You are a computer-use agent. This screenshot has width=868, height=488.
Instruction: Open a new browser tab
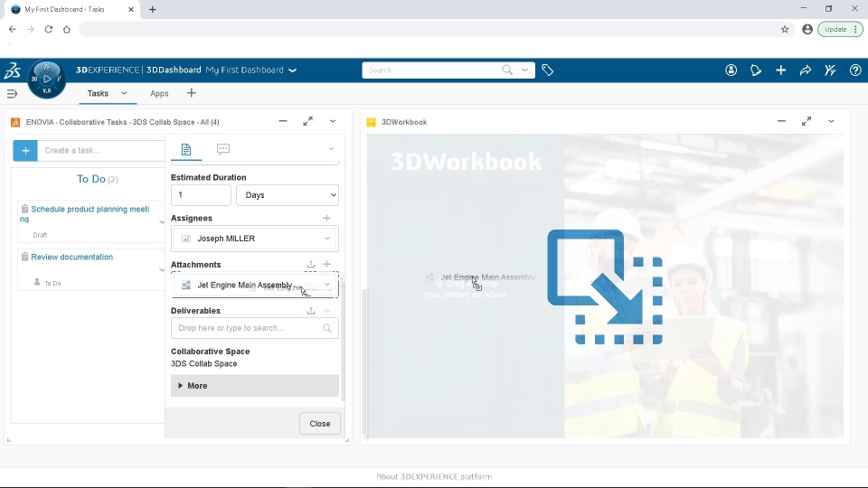coord(153,9)
